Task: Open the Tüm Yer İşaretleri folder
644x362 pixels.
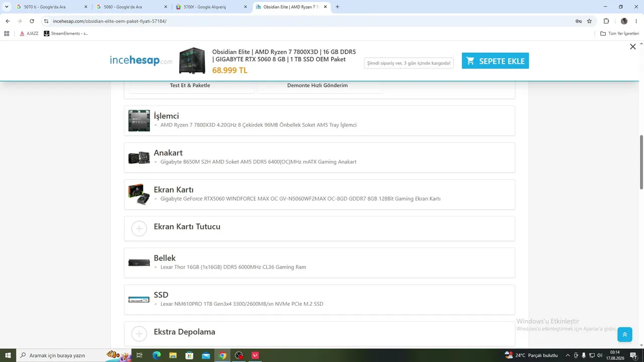Action: 619,34
